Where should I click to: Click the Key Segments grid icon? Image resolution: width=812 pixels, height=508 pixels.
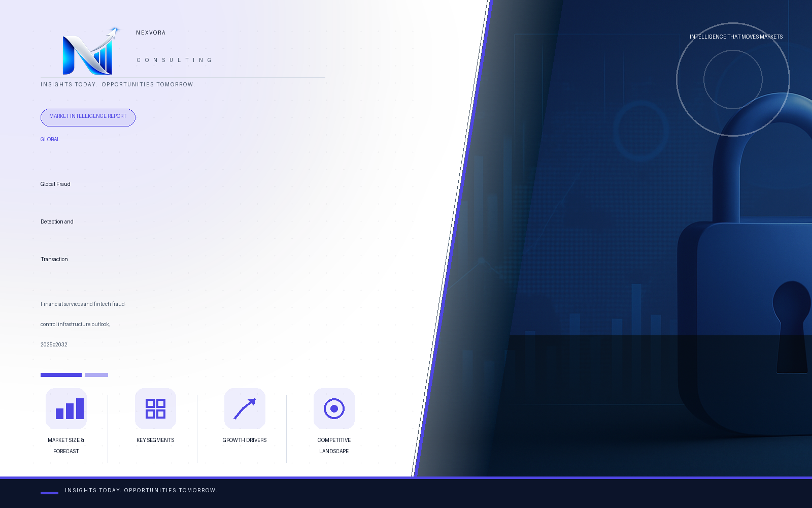[155, 408]
